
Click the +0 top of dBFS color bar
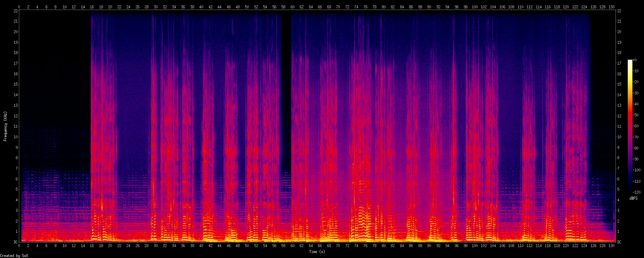coord(634,60)
